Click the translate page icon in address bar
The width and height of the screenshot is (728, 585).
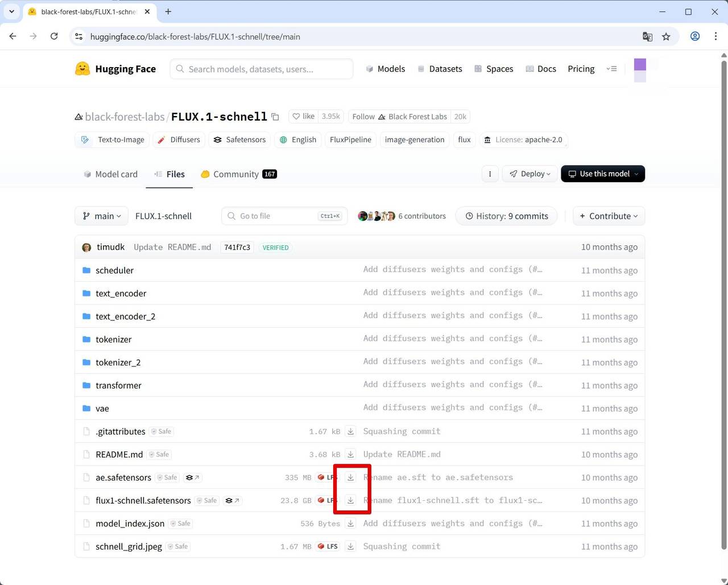click(x=647, y=36)
